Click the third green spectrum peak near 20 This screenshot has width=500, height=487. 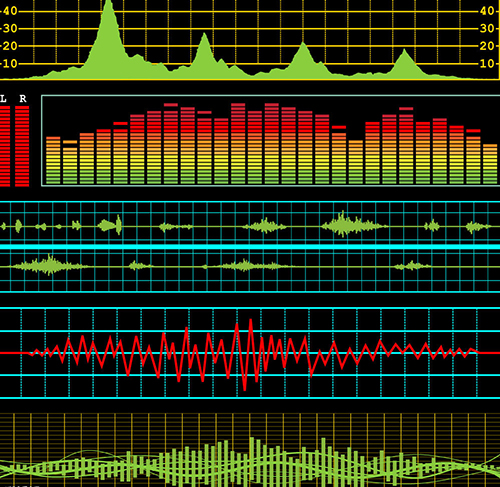(303, 58)
